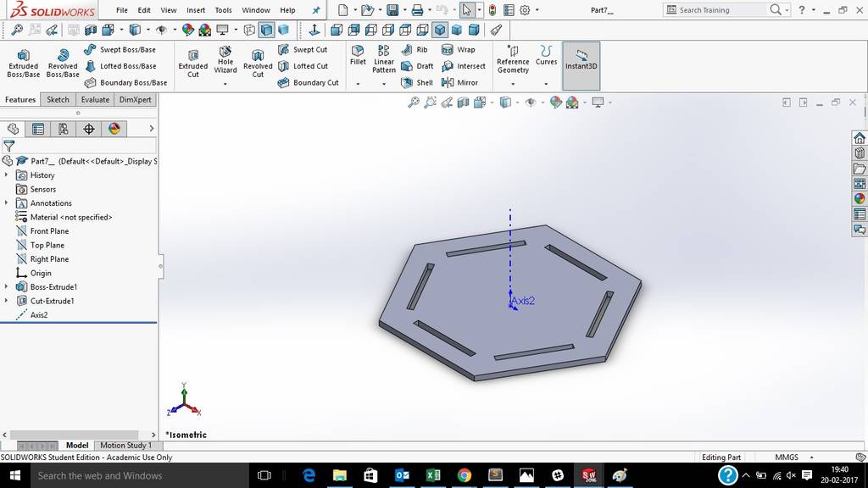Image resolution: width=868 pixels, height=488 pixels.
Task: Open Windows Start menu
Action: (15, 475)
